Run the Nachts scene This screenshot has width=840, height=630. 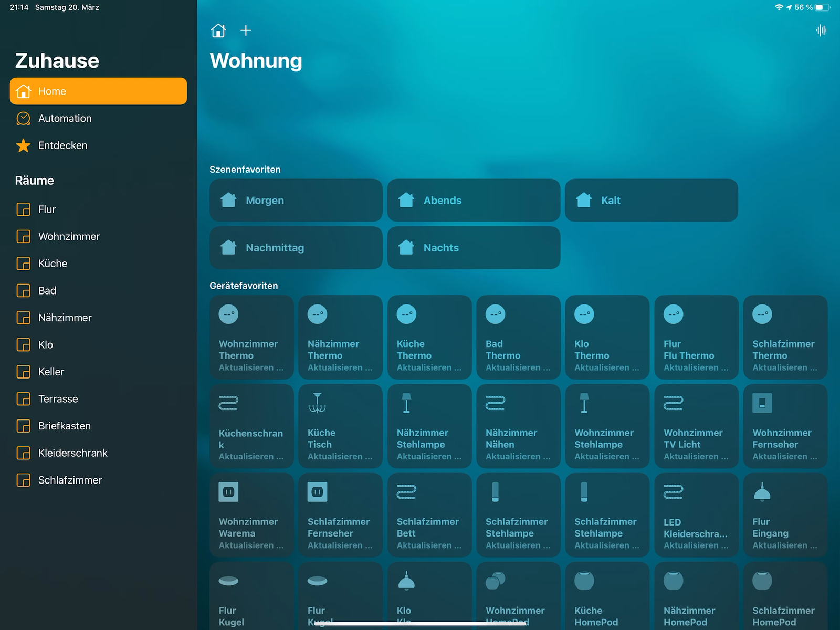click(474, 248)
